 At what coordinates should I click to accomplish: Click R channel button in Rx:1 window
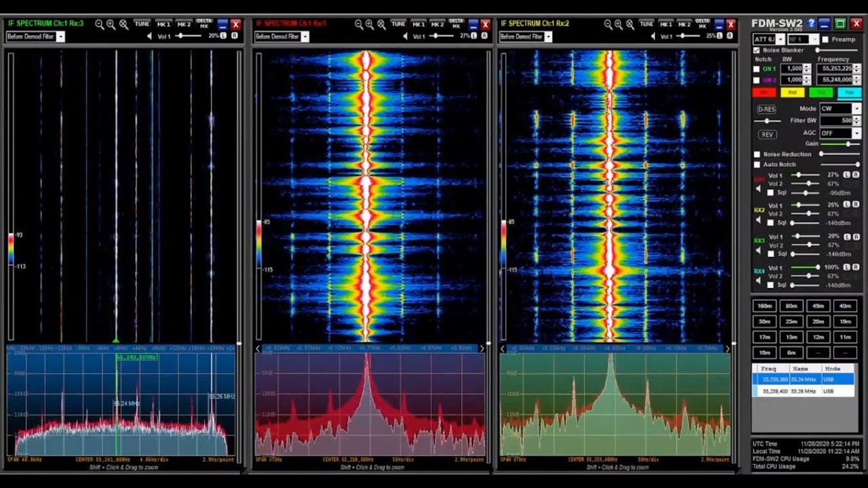click(484, 36)
